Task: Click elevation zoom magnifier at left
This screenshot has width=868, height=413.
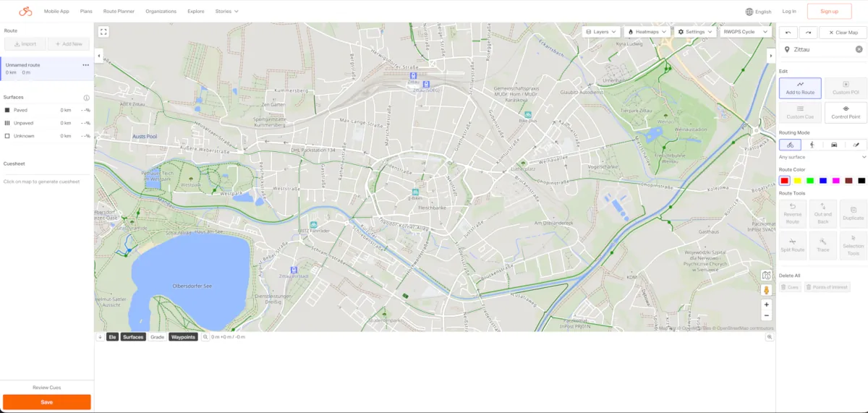Action: tap(205, 337)
